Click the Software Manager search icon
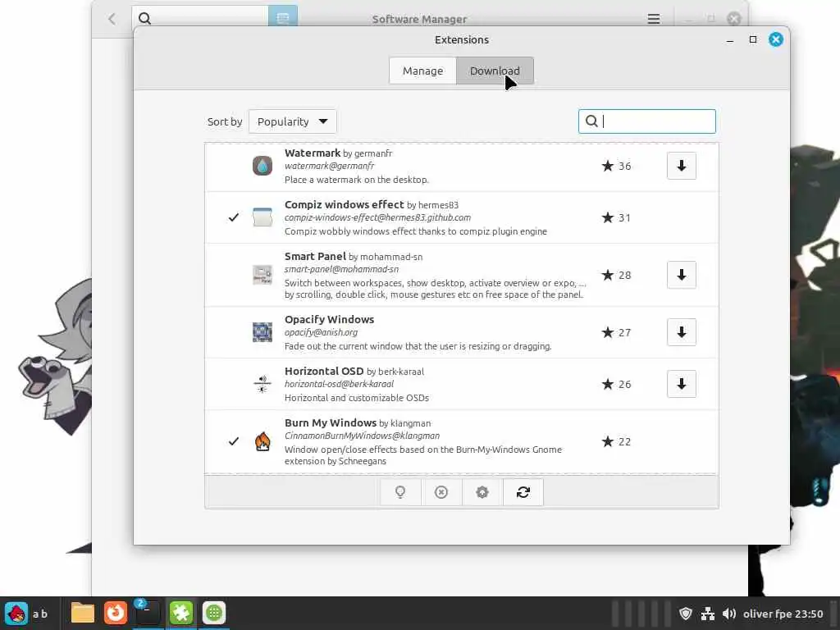840x630 pixels. coord(144,19)
